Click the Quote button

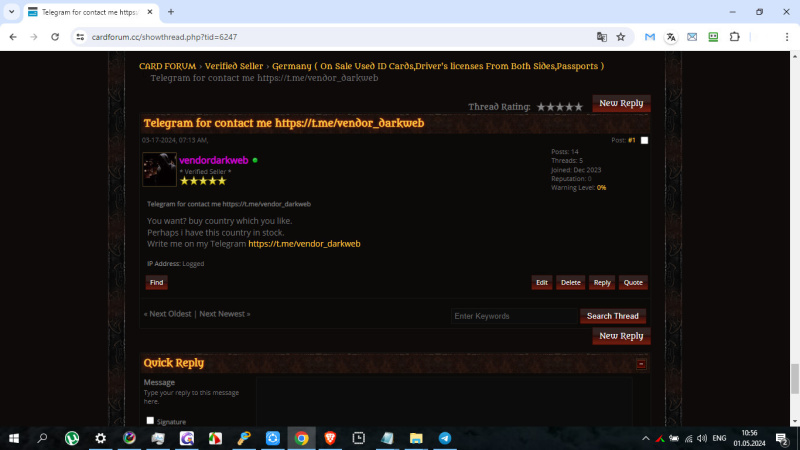tap(633, 283)
